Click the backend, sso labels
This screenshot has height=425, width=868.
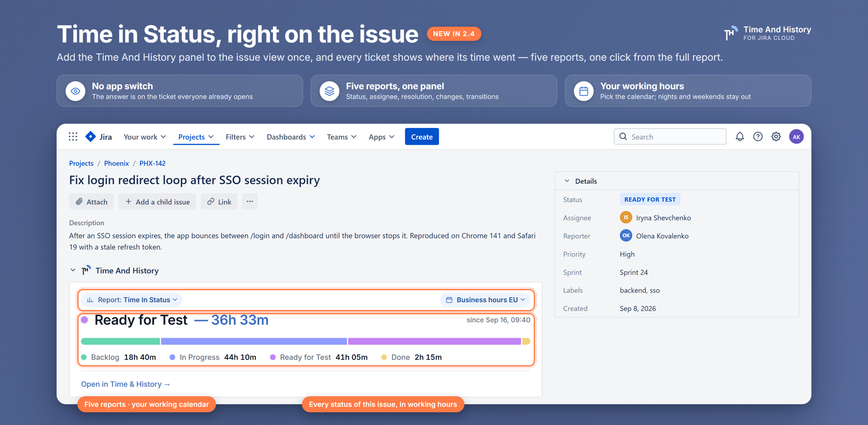coord(639,290)
